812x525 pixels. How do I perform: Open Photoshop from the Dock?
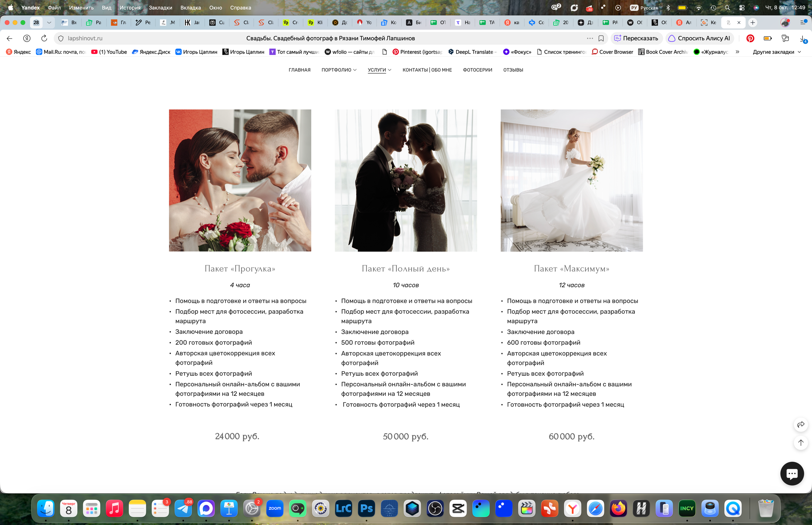pos(366,508)
